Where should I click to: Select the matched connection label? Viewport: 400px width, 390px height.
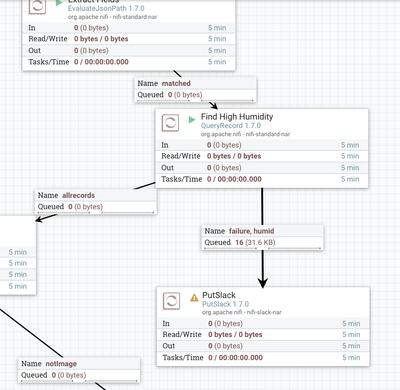tap(195, 89)
